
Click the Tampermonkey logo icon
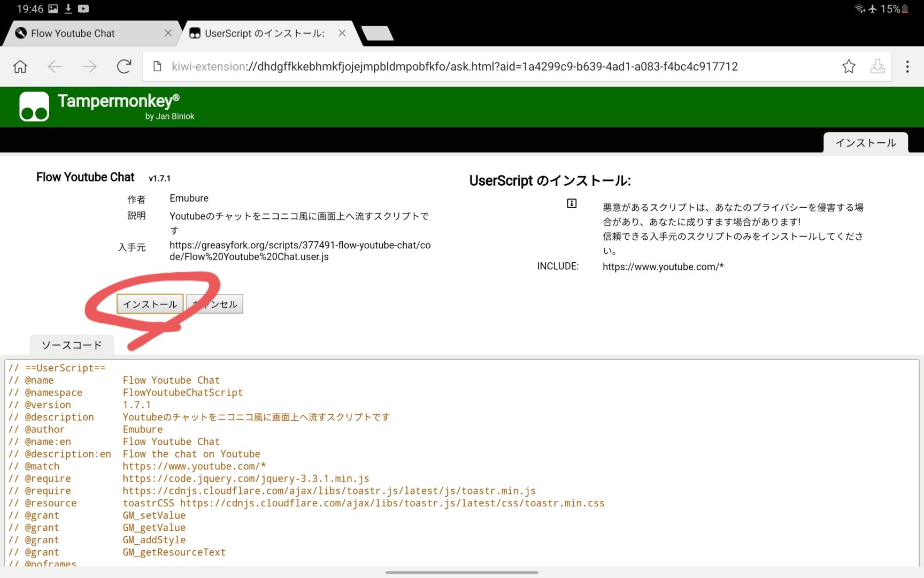tap(34, 107)
